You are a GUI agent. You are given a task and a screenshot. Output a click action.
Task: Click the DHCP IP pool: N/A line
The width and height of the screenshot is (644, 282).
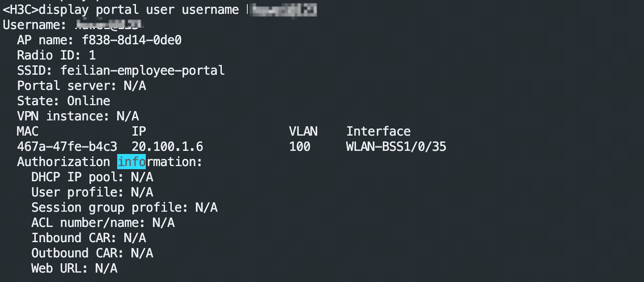pyautogui.click(x=92, y=177)
